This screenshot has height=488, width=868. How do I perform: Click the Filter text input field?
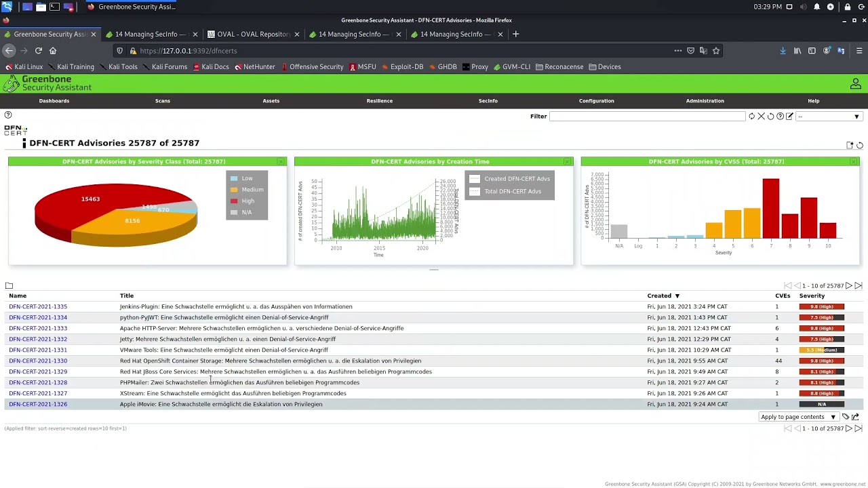pos(647,117)
